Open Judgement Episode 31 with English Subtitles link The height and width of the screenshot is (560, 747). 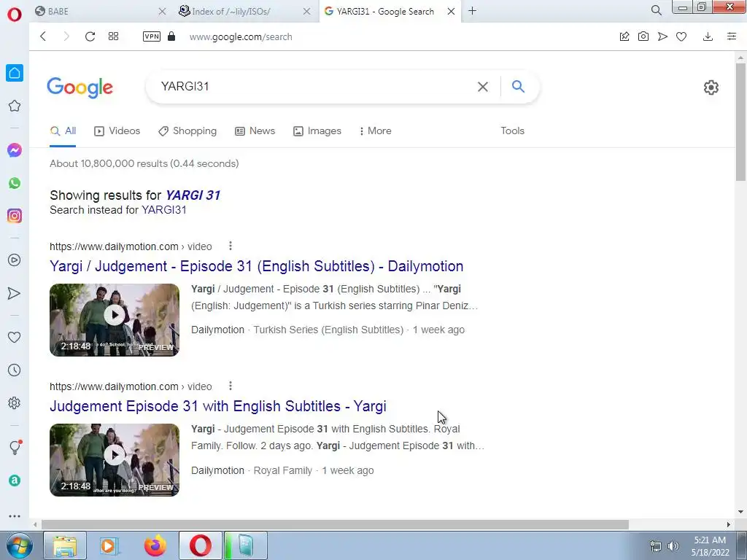[x=217, y=406]
